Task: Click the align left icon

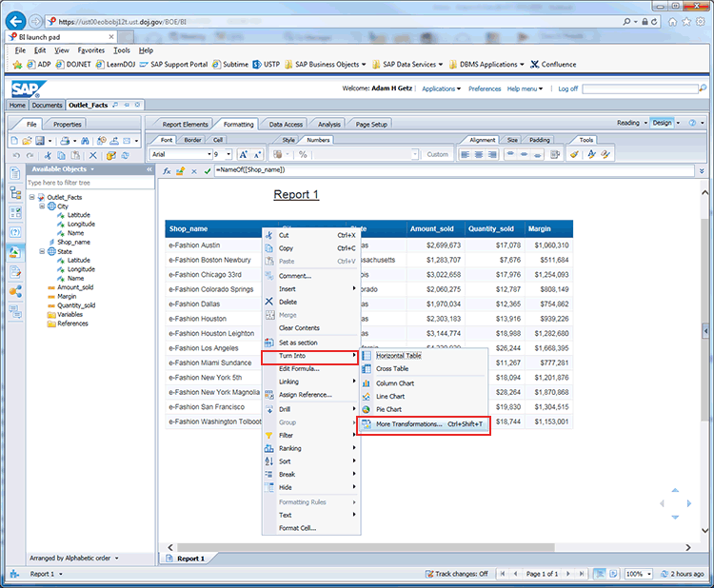Action: 465,155
